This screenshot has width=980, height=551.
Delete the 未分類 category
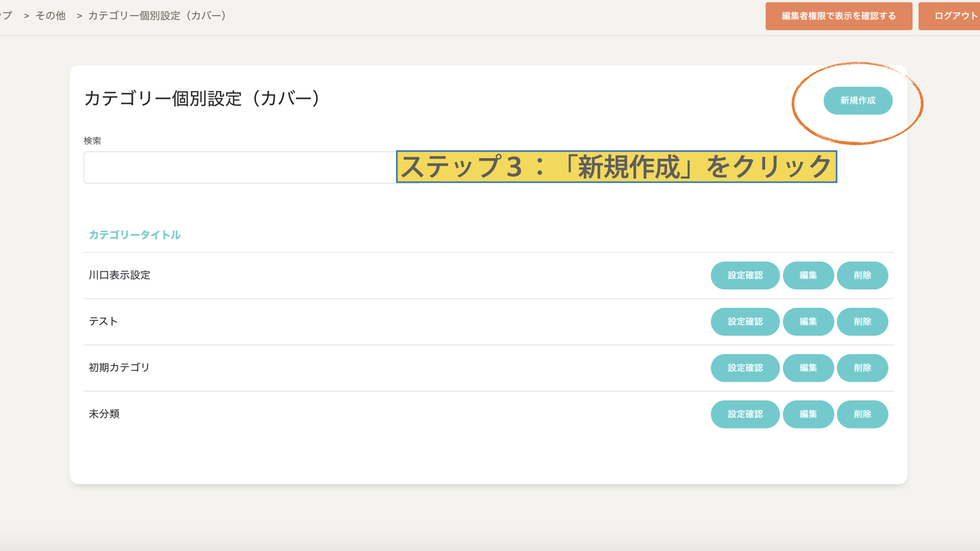pyautogui.click(x=862, y=414)
